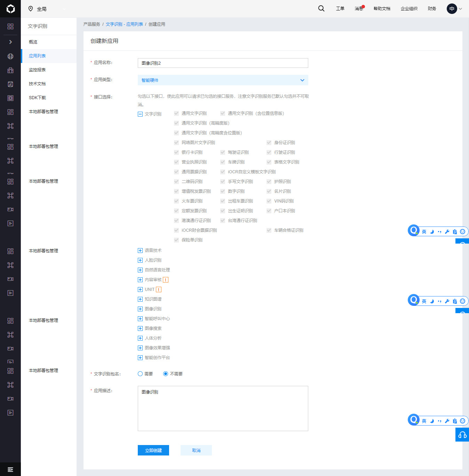Image resolution: width=469 pixels, height=476 pixels.
Task: Expand the 人脸识别 interface group
Action: [x=140, y=260]
